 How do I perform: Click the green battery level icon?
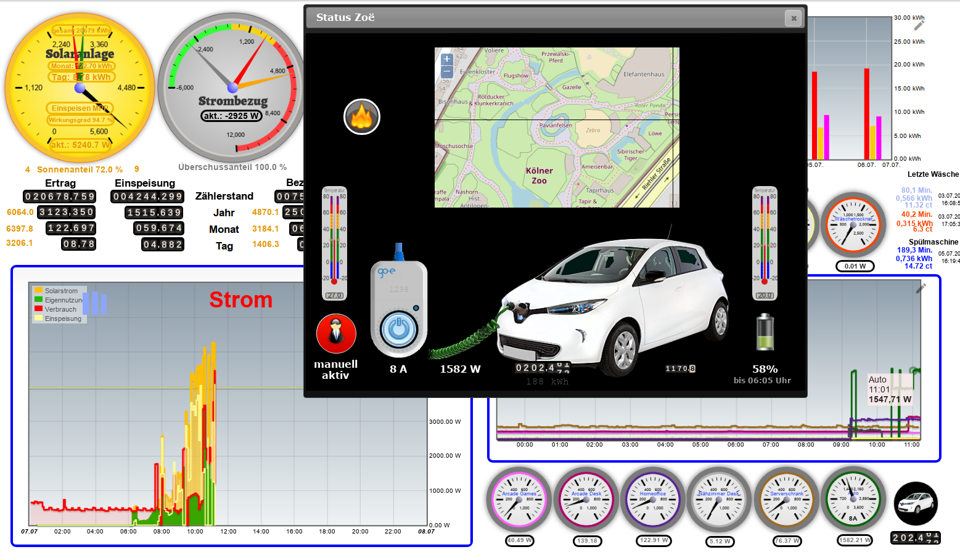point(765,332)
